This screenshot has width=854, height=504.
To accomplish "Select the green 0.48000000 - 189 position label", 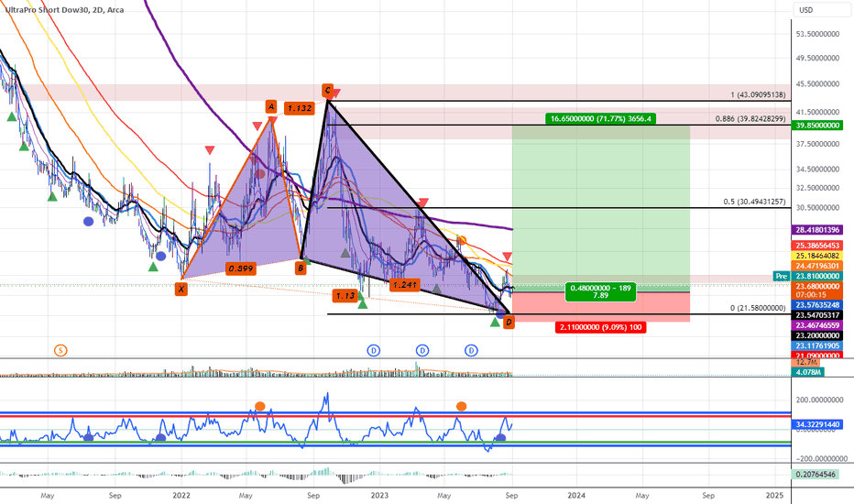I will [601, 291].
